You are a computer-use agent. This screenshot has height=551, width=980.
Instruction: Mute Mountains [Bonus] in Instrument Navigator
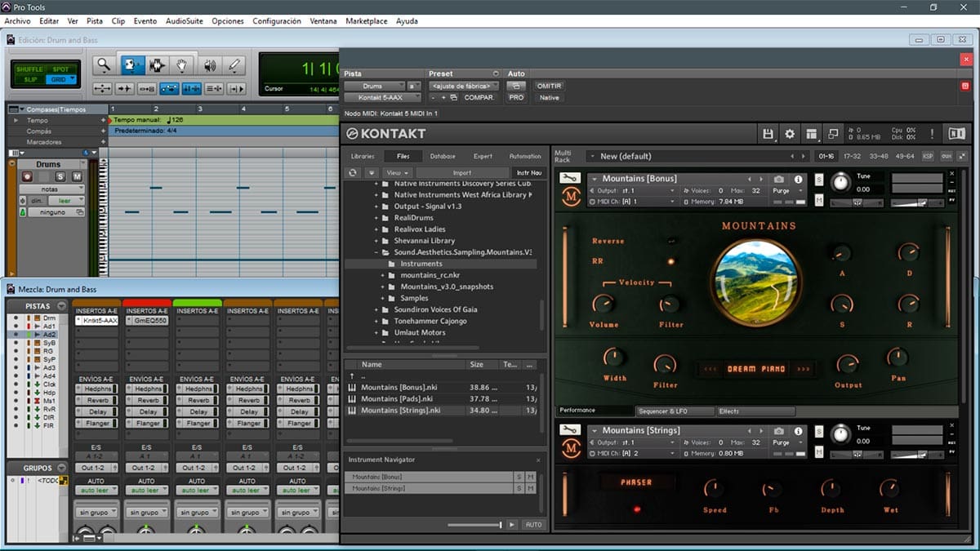(x=531, y=477)
